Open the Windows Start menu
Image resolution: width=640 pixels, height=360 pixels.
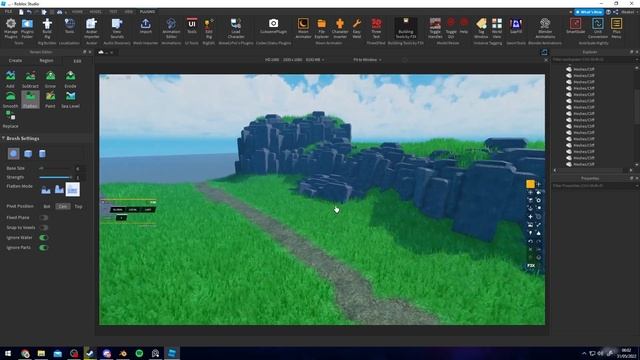[x=8, y=353]
